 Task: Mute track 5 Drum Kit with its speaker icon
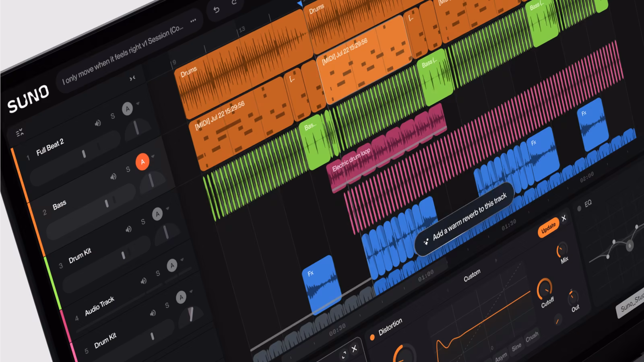[153, 313]
